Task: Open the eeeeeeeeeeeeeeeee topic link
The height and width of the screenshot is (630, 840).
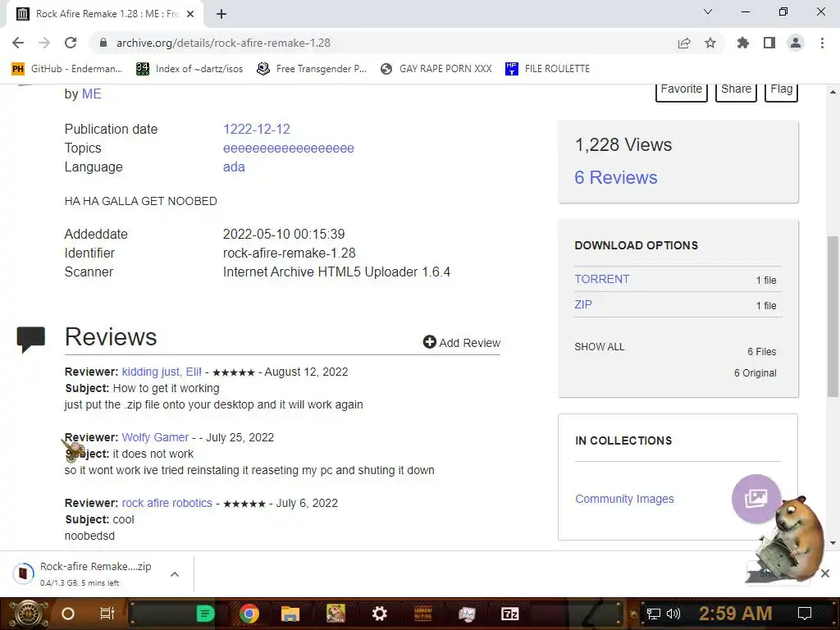Action: pyautogui.click(x=289, y=148)
